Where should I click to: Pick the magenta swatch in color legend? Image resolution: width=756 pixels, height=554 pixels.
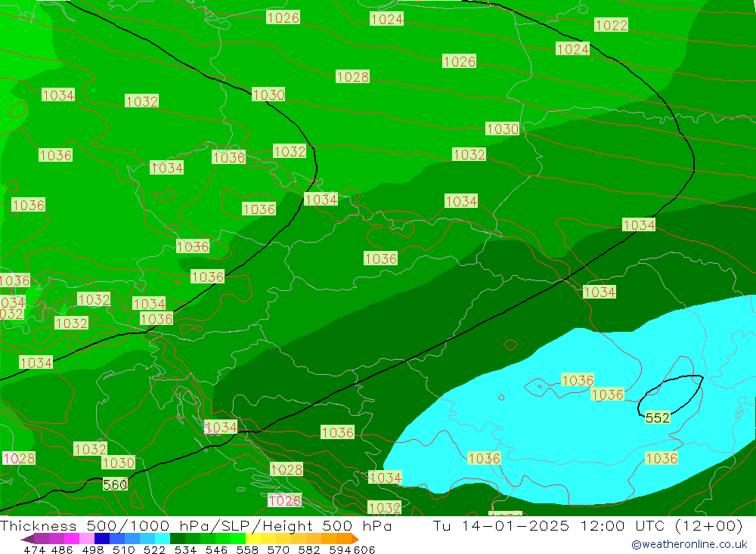(72, 539)
